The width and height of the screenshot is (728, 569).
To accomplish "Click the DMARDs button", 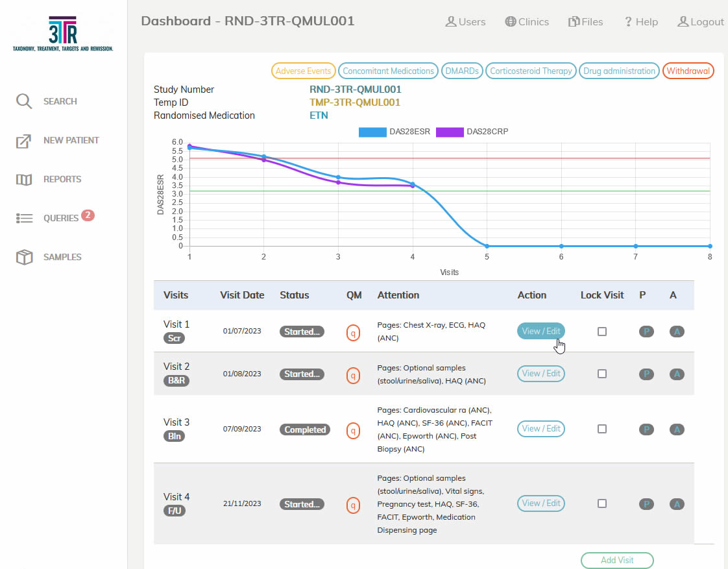I will click(x=462, y=71).
